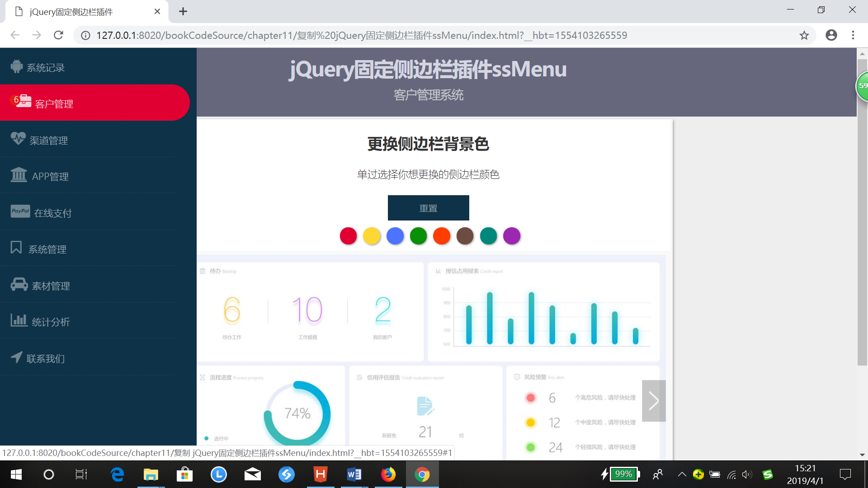Expand the next panel with the right arrow
This screenshot has width=868, height=488.
654,400
